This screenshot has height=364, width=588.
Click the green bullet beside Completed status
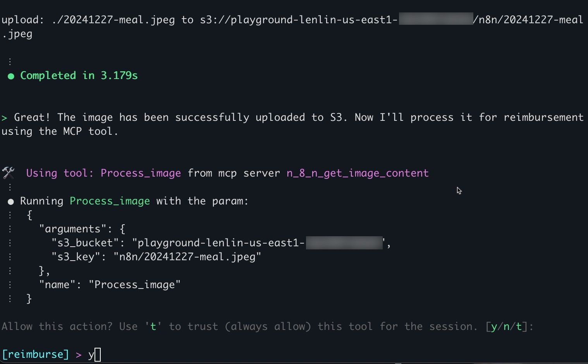tap(11, 76)
